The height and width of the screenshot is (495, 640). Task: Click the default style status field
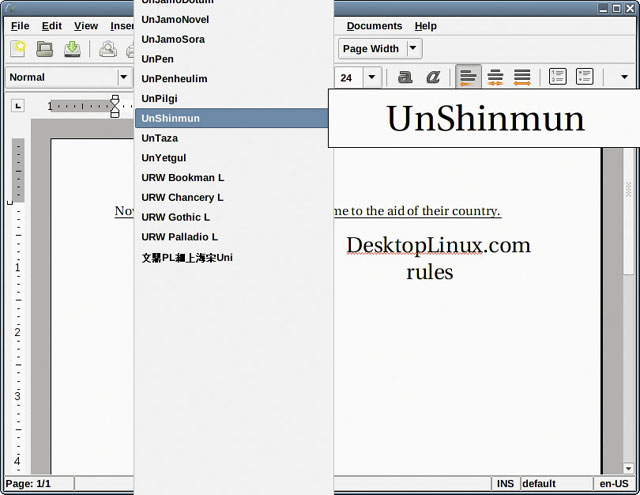556,484
